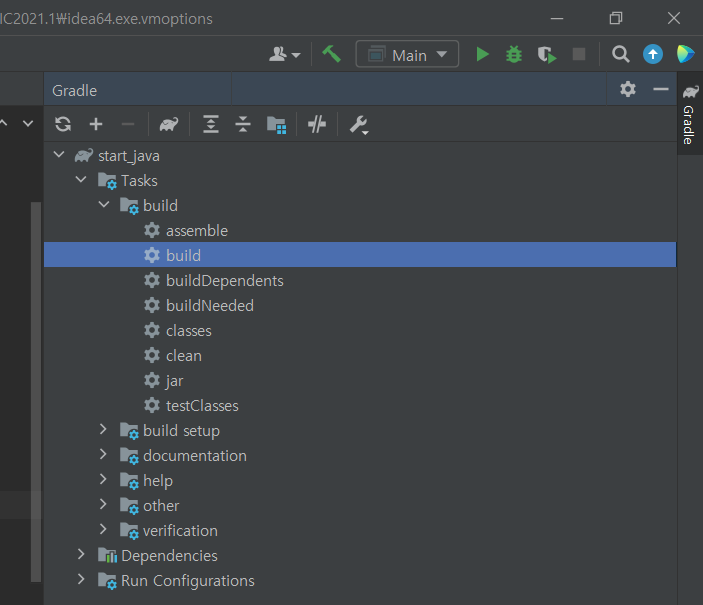703x605 pixels.
Task: Collapse the build task group
Action: tap(104, 205)
